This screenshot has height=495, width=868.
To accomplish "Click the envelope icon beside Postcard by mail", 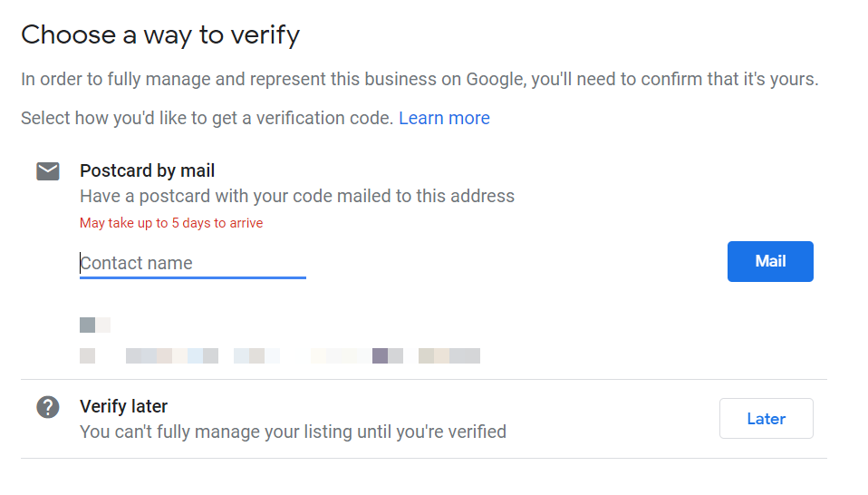I will (48, 171).
